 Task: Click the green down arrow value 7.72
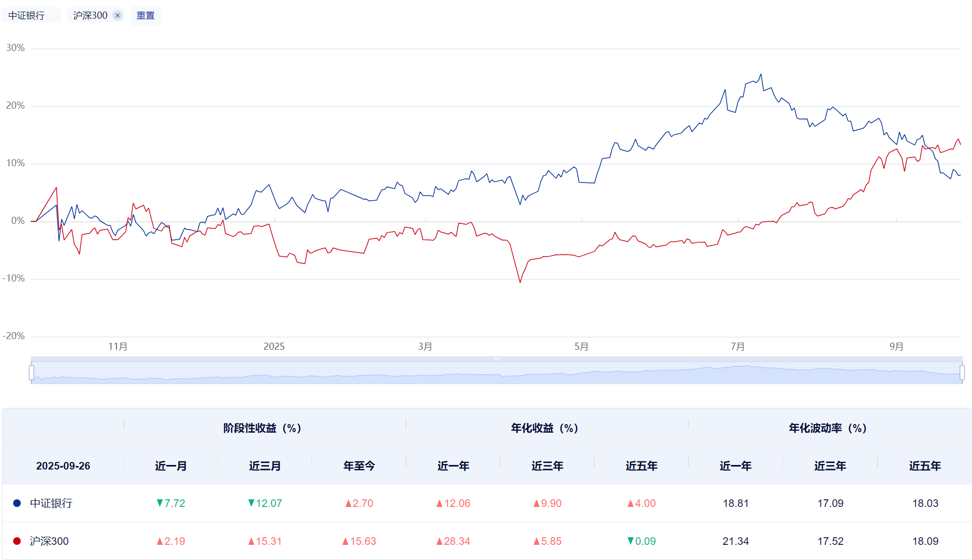[x=170, y=503]
